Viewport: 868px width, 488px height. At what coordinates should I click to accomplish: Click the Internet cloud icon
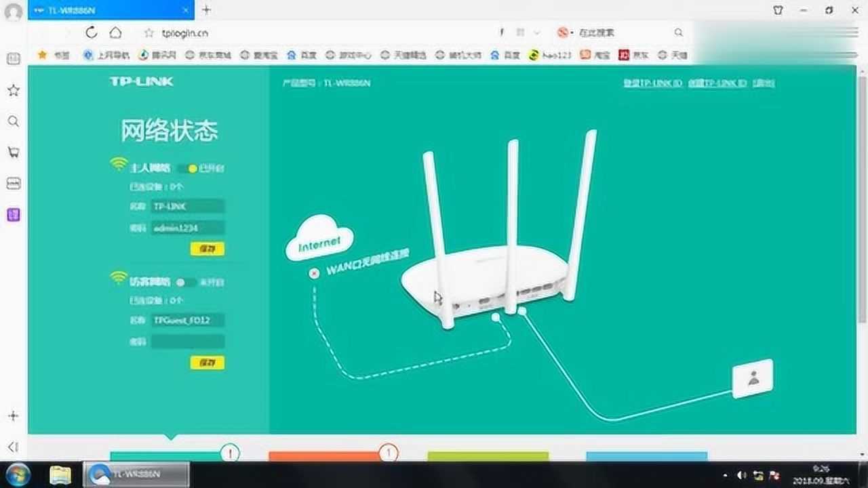[x=319, y=239]
